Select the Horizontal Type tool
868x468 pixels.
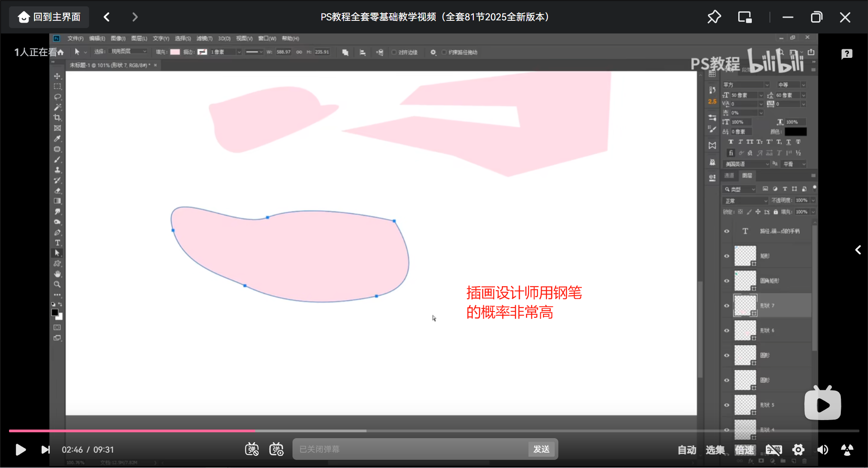57,243
